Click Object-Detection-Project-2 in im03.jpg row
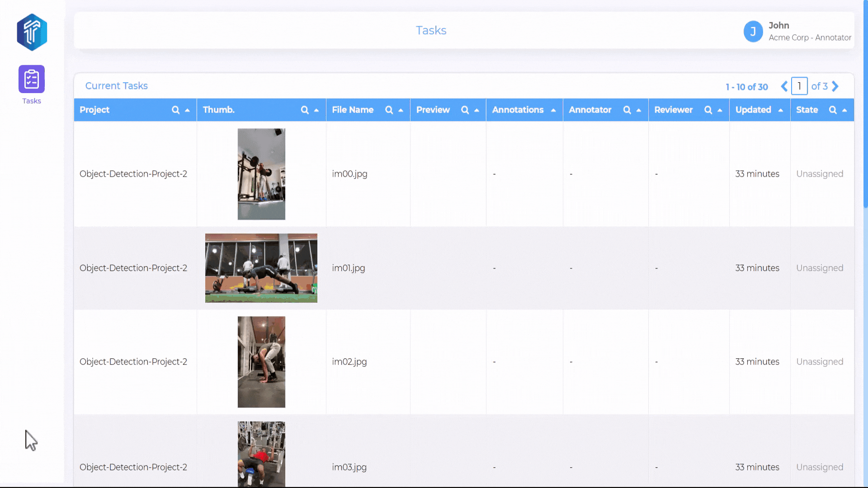This screenshot has height=488, width=868. tap(133, 467)
